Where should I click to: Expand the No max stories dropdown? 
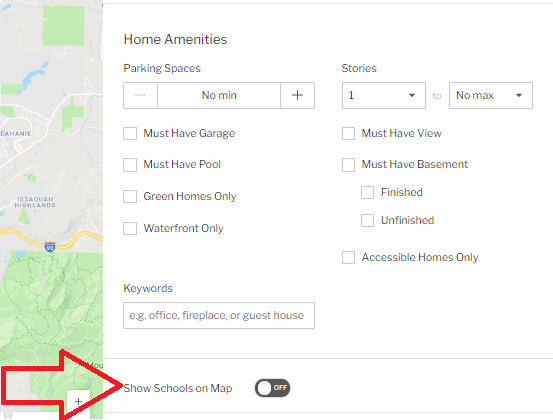pyautogui.click(x=491, y=96)
